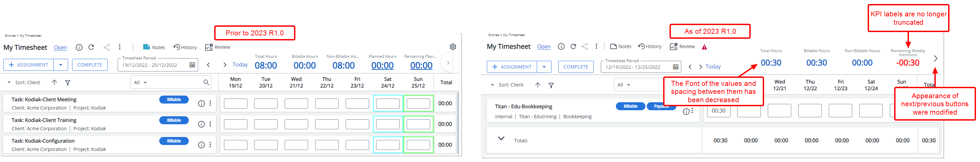Click the calendar icon for 12/19/2022 period
The image size is (980, 162).
[x=675, y=67]
